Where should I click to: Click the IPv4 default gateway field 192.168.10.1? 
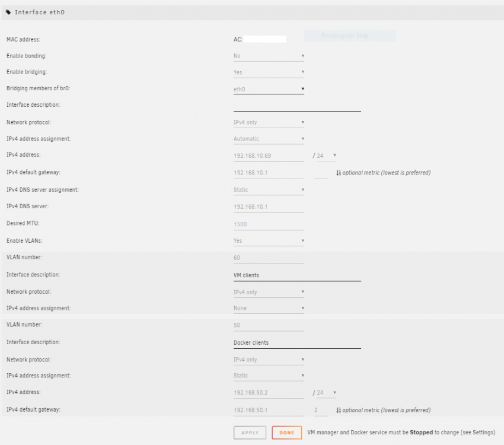pyautogui.click(x=269, y=173)
